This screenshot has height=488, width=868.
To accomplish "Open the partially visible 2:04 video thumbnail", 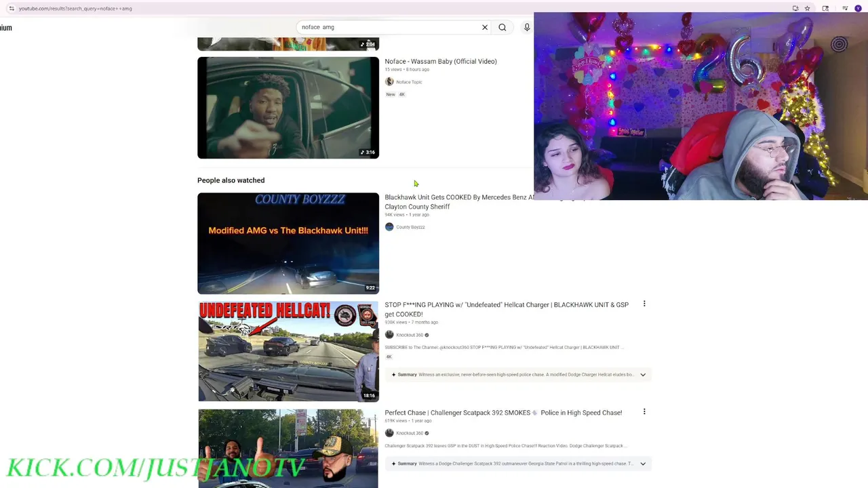I will 288,45.
